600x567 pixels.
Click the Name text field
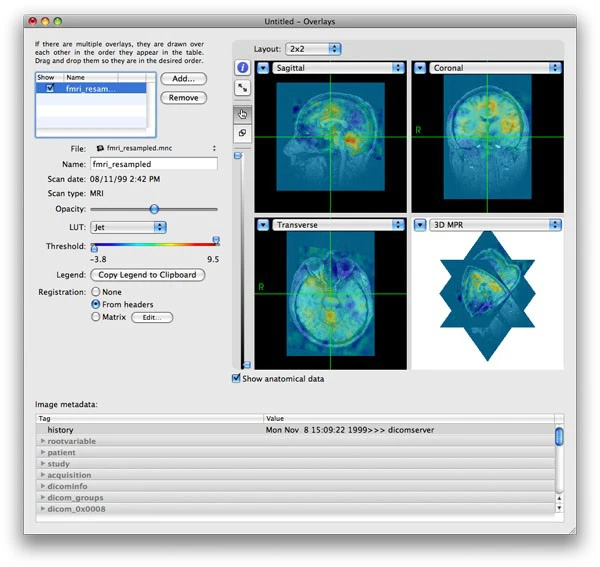pyautogui.click(x=153, y=163)
